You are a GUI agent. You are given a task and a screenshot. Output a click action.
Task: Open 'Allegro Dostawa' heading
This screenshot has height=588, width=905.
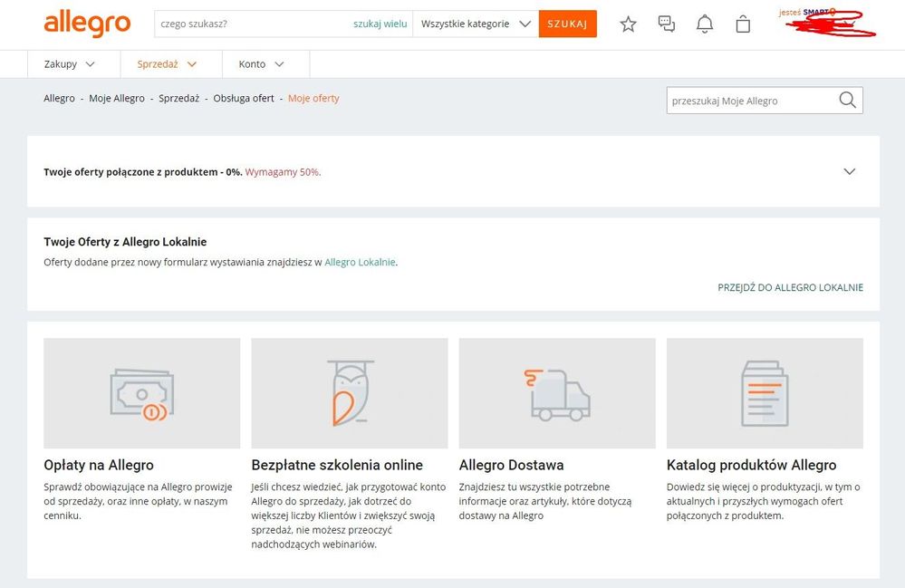(511, 465)
